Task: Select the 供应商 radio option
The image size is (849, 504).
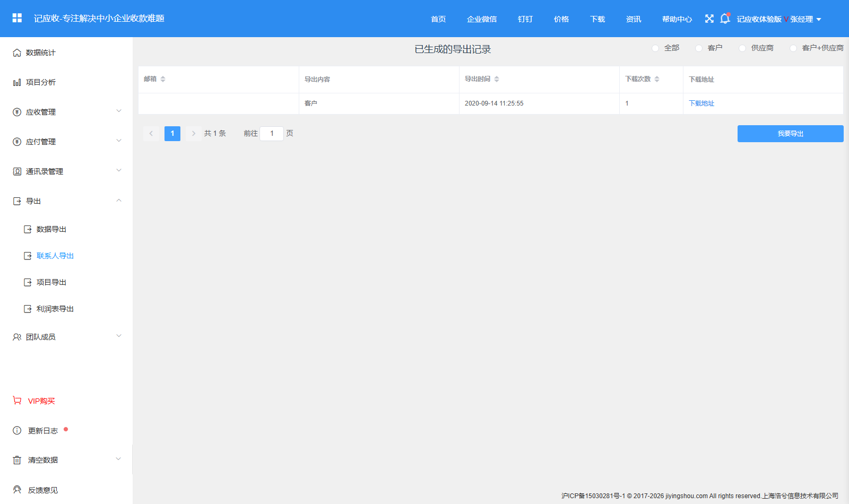Action: [742, 48]
